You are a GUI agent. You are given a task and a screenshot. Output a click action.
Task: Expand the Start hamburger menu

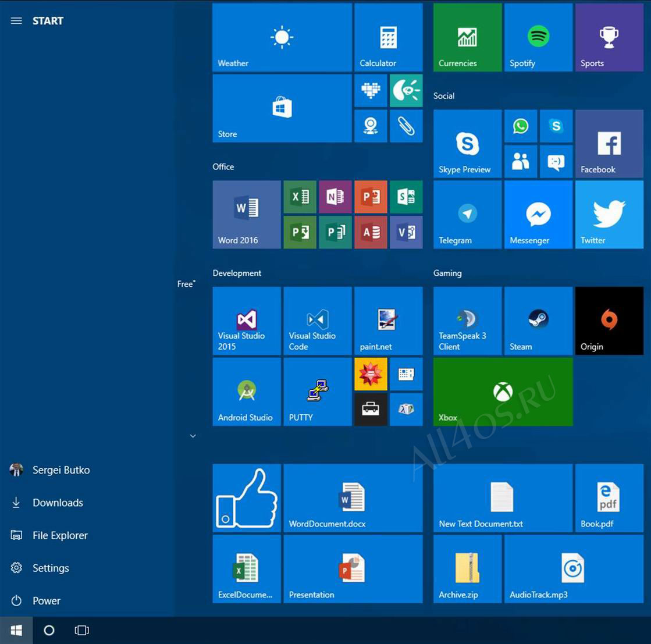(16, 21)
